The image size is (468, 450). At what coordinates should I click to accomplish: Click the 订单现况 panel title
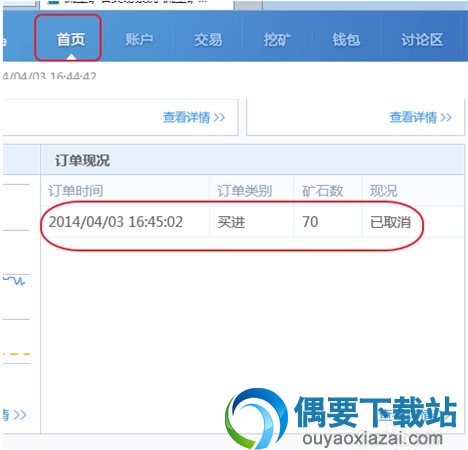(82, 160)
